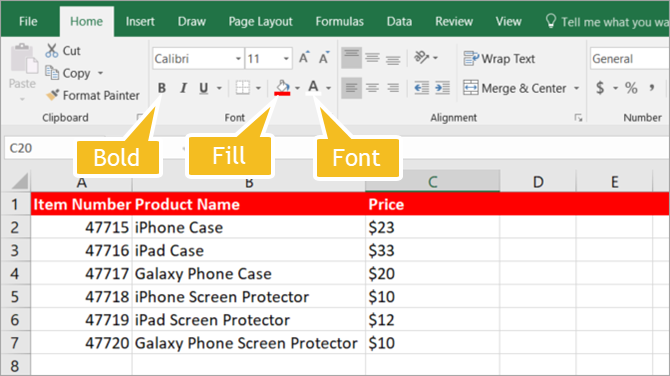The image size is (670, 376).
Task: Select cell containing 47717
Action: (82, 273)
